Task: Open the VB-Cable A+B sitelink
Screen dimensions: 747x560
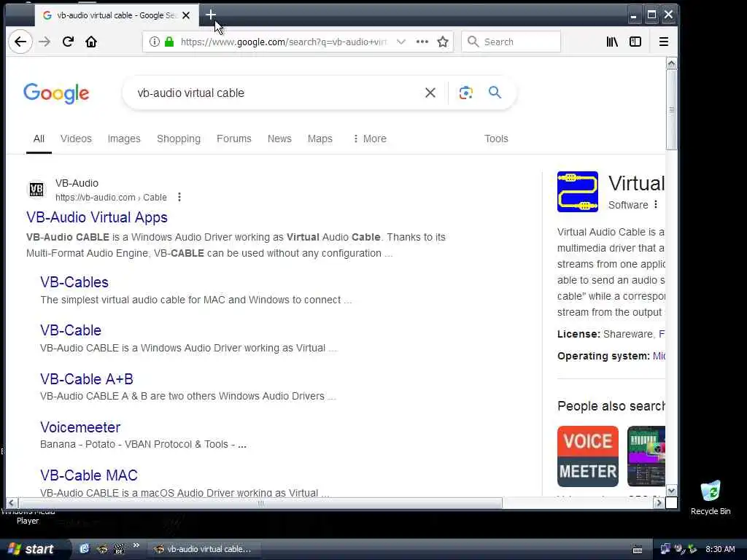Action: [x=87, y=378]
